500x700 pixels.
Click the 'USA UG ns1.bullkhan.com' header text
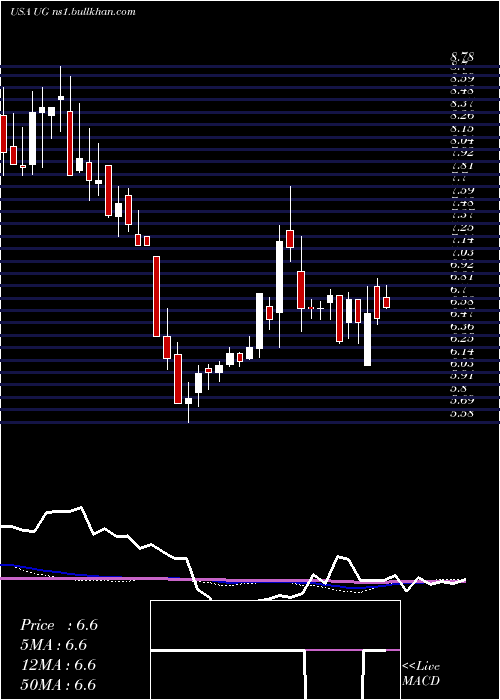pyautogui.click(x=73, y=12)
